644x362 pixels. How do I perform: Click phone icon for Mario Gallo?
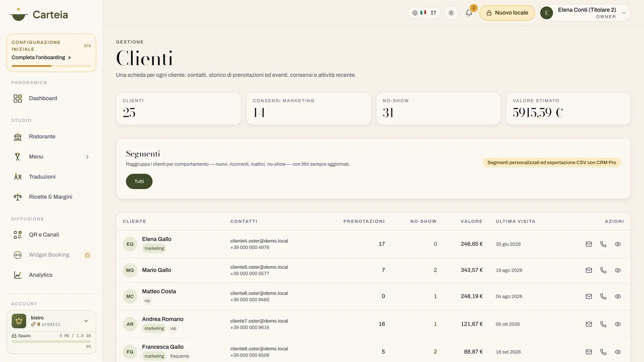tap(603, 270)
